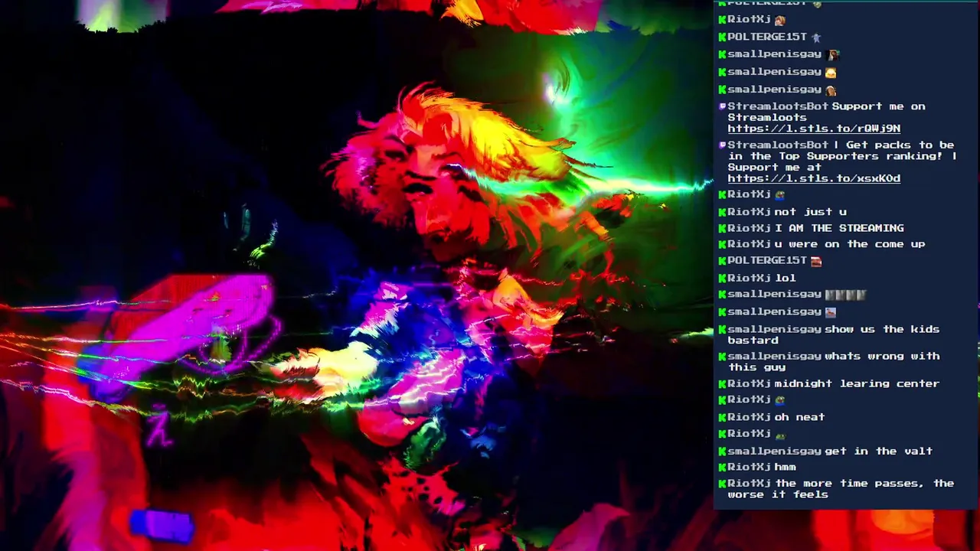The width and height of the screenshot is (980, 551).
Task: Select RiotXj username on 'I AM THE STREAMING'
Action: pos(749,228)
